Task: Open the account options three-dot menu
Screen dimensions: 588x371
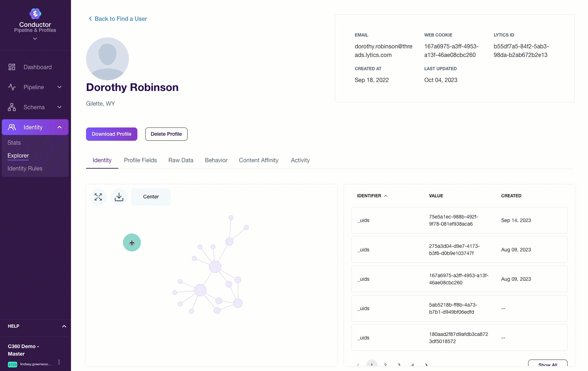Action: pos(59,362)
